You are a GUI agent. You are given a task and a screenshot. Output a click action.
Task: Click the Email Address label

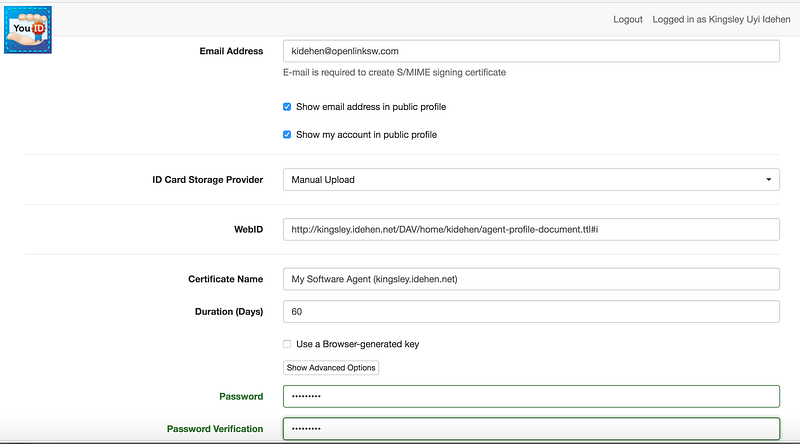pyautogui.click(x=231, y=51)
